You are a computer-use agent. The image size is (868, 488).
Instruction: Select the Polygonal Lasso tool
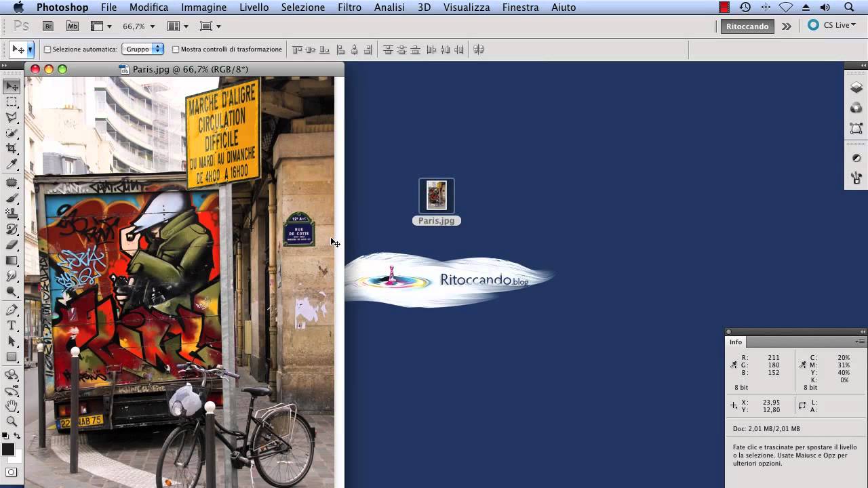click(x=12, y=118)
